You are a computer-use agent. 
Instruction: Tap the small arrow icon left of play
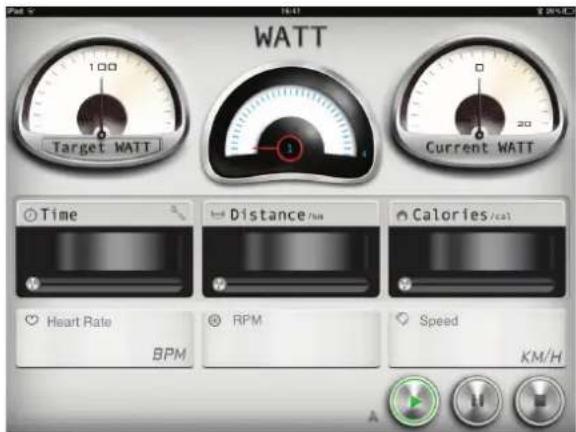[x=374, y=416]
